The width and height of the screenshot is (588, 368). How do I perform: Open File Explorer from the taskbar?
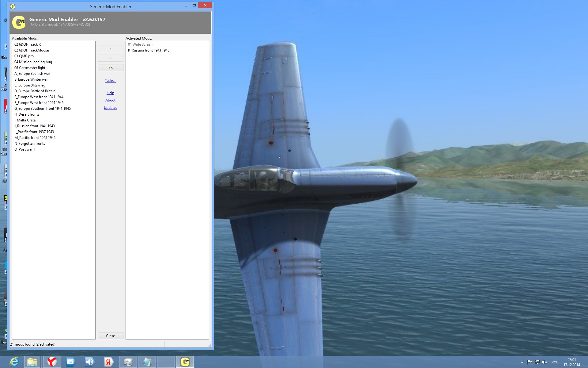[32, 362]
